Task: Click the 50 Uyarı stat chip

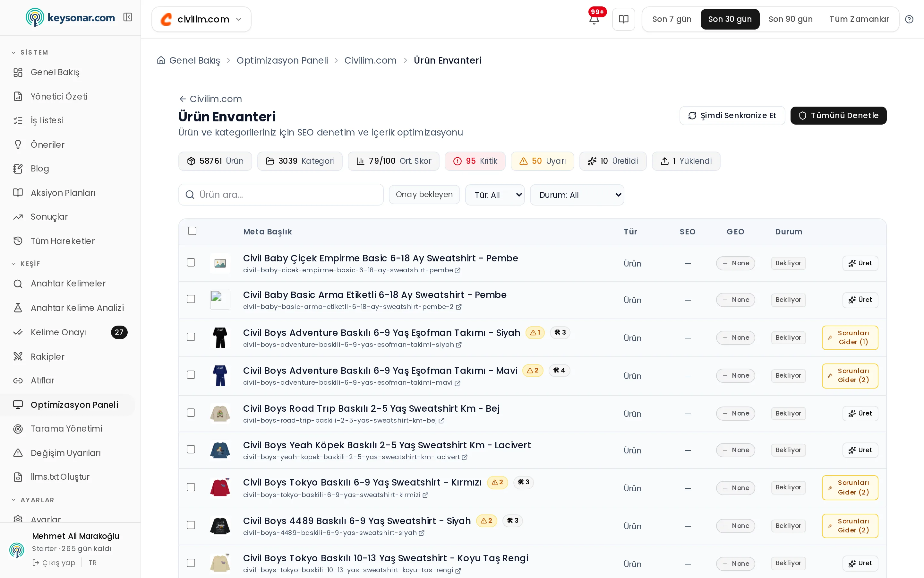Action: point(542,161)
